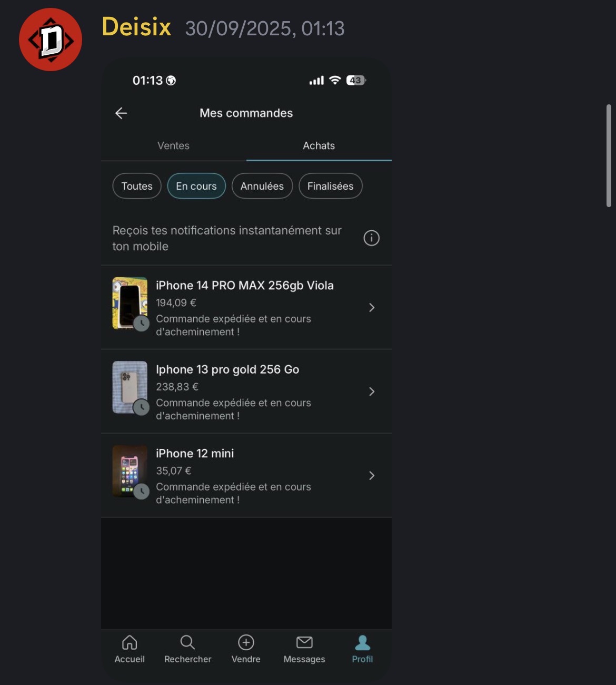Screen dimensions: 616x685
Task: Click clock badge on iPhone 14 PRO MAX thumbnail
Action: [x=141, y=323]
